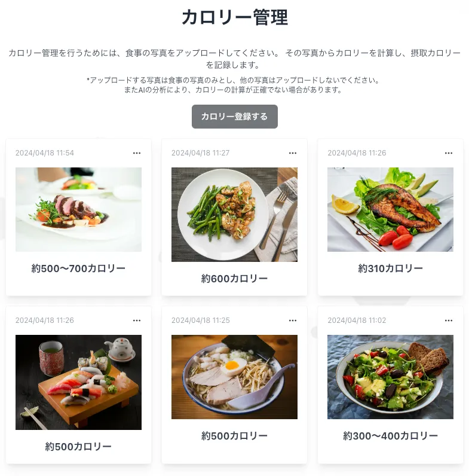The image size is (469, 476).
Task: Click the 約300〜400カロリー label
Action: [x=390, y=436]
